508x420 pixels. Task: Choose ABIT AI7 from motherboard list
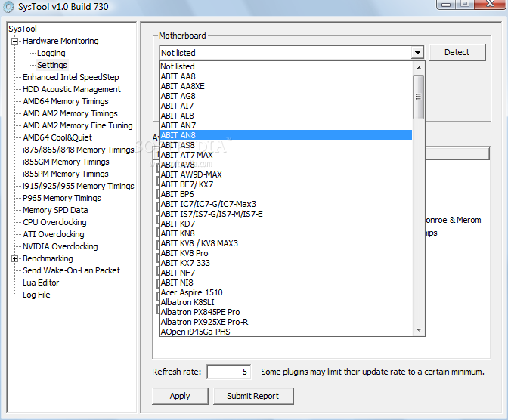tap(286, 106)
